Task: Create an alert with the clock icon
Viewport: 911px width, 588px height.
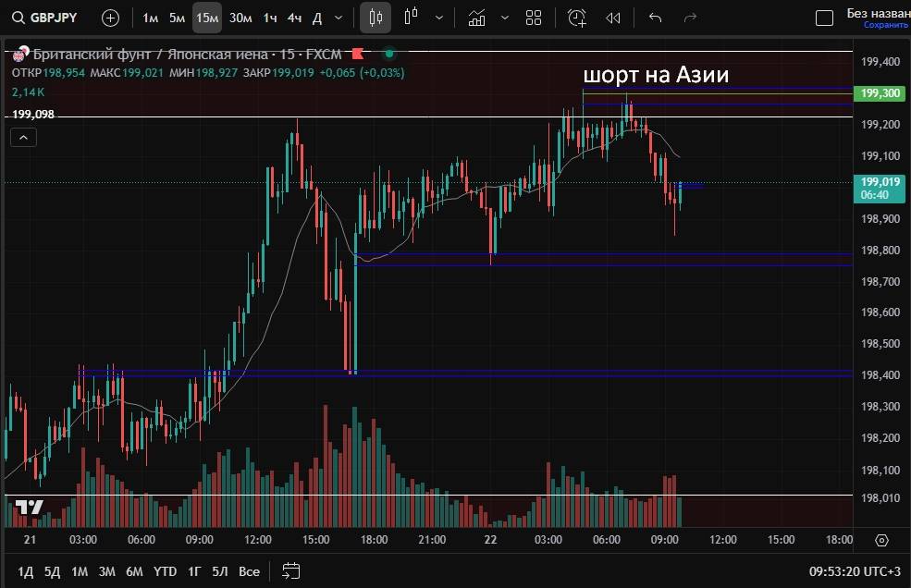Action: [x=576, y=18]
